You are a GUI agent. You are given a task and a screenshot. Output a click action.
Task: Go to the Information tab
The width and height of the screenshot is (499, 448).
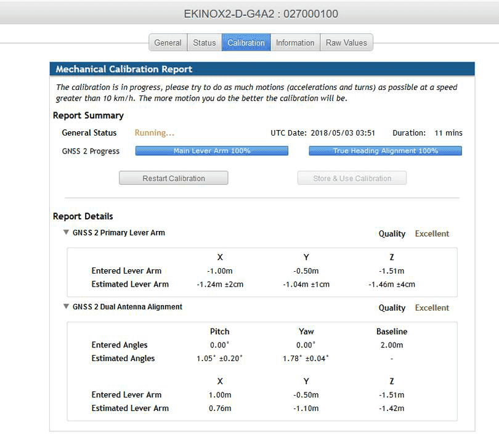coord(294,43)
